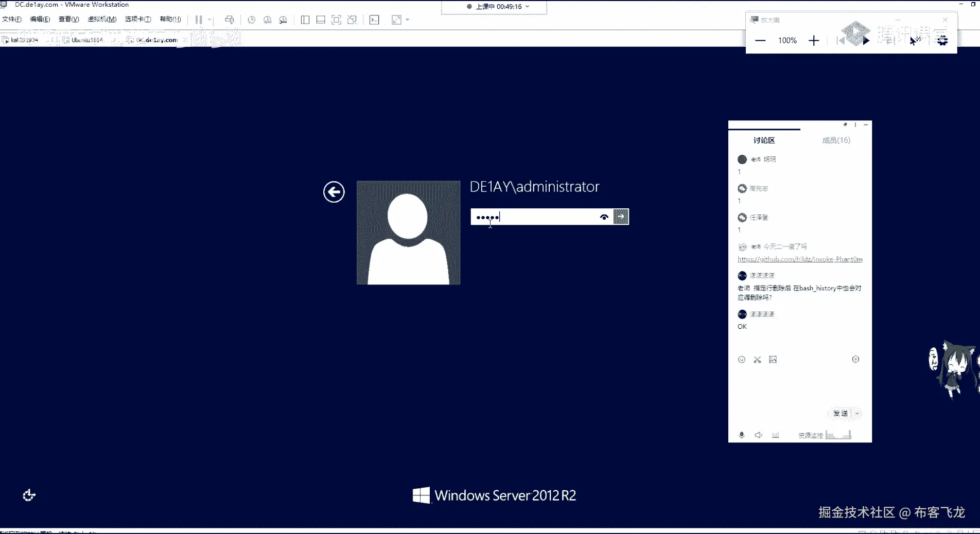The height and width of the screenshot is (534, 980).
Task: Open the discussion panel more options menu
Action: pos(855,124)
